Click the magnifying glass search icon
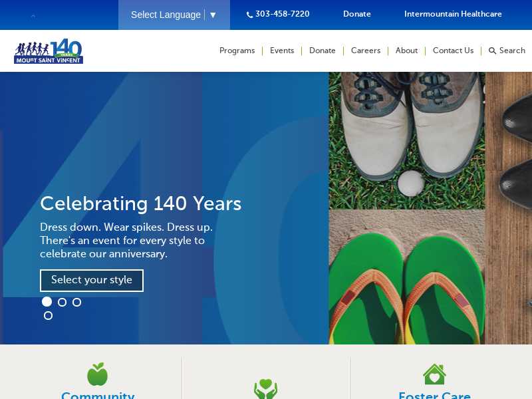Image resolution: width=532 pixels, height=399 pixels. click(492, 51)
